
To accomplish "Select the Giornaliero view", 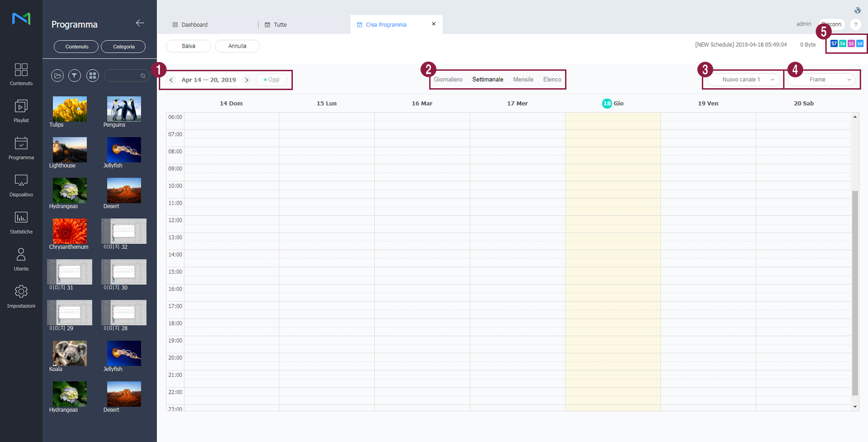I will pos(448,79).
